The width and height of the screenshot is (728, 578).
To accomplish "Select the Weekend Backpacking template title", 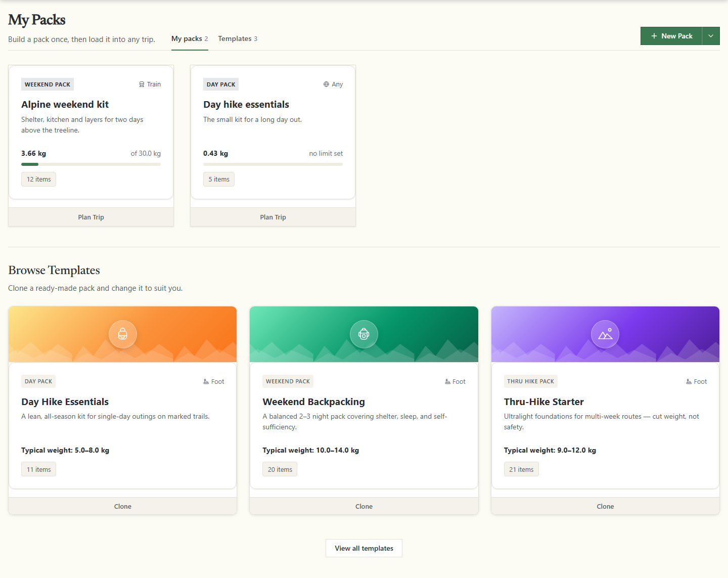I will 313,402.
